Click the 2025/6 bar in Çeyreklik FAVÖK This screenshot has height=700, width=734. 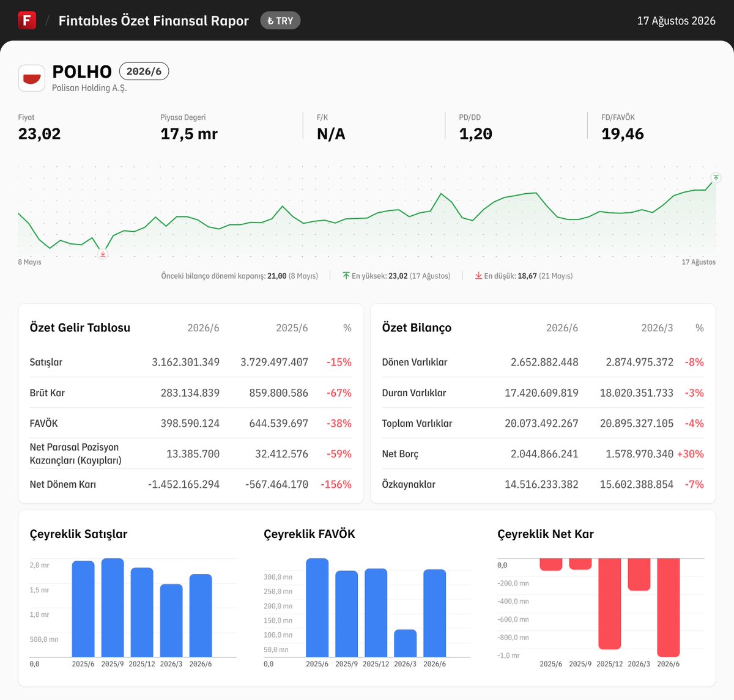[317, 608]
